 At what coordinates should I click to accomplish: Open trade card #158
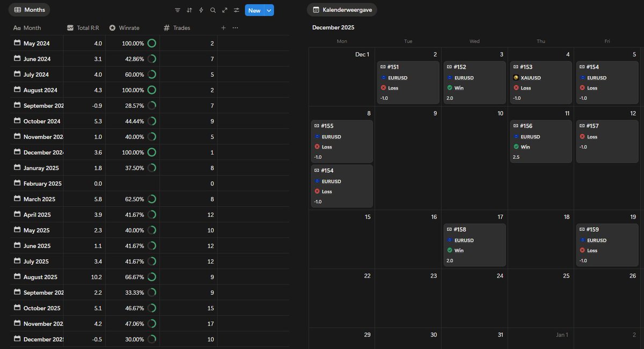(x=474, y=245)
